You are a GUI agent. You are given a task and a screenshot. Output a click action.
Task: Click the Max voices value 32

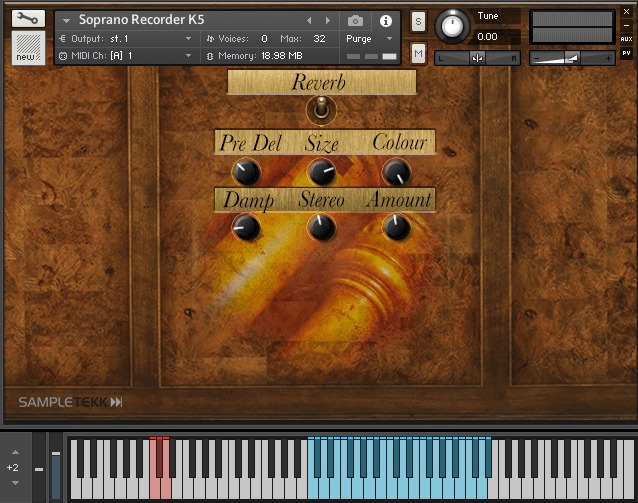click(x=319, y=39)
